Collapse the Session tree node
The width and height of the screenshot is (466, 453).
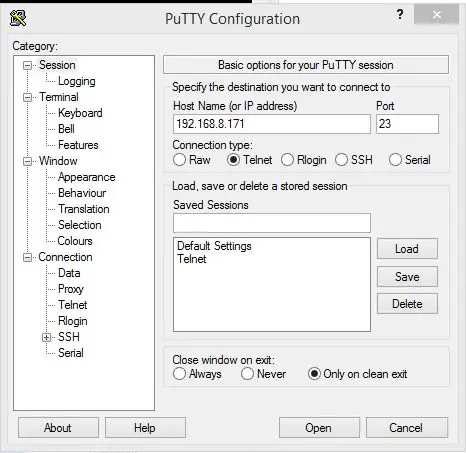(28, 65)
